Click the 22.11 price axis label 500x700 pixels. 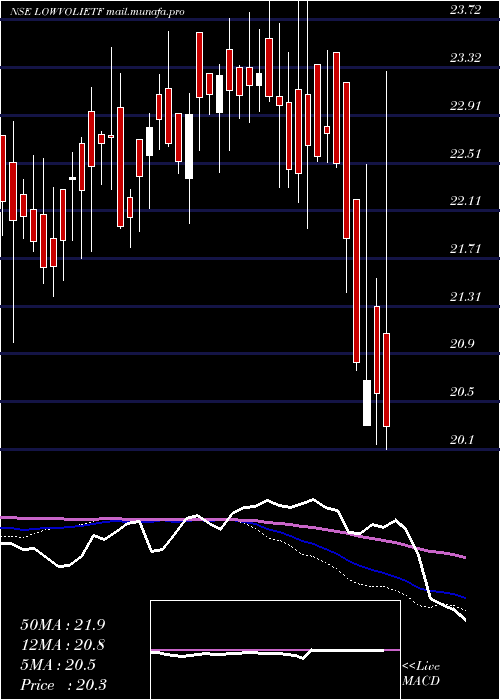pos(466,201)
